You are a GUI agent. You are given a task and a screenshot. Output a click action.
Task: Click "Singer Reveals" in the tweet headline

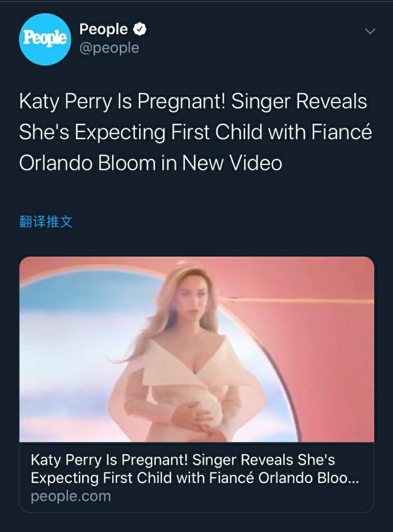[299, 102]
